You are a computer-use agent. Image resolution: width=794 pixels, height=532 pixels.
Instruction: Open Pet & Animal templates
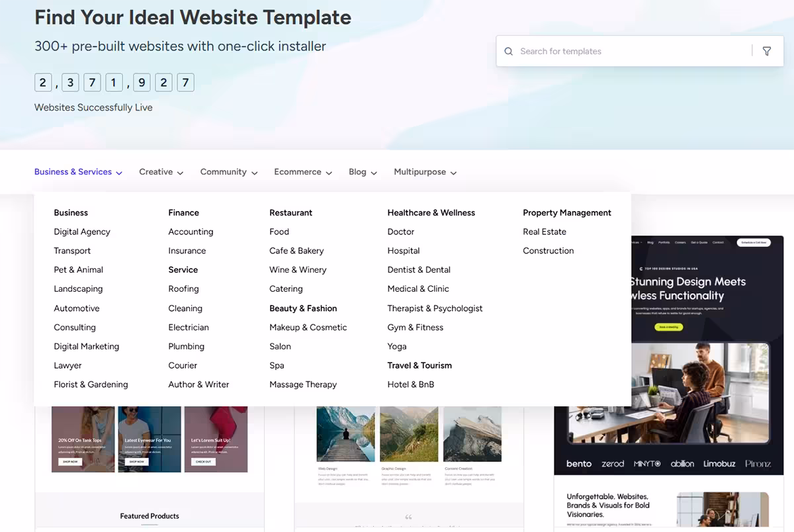[x=78, y=270]
